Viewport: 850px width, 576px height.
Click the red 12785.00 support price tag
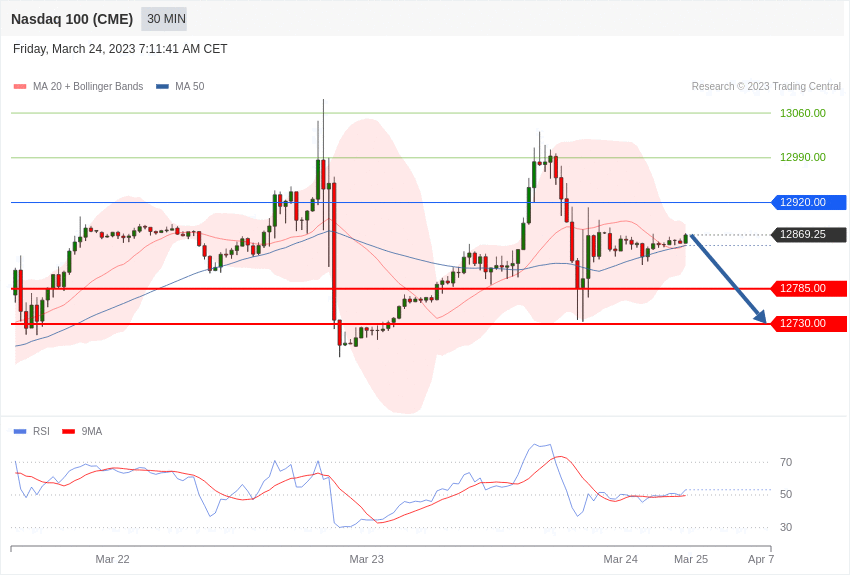(808, 288)
